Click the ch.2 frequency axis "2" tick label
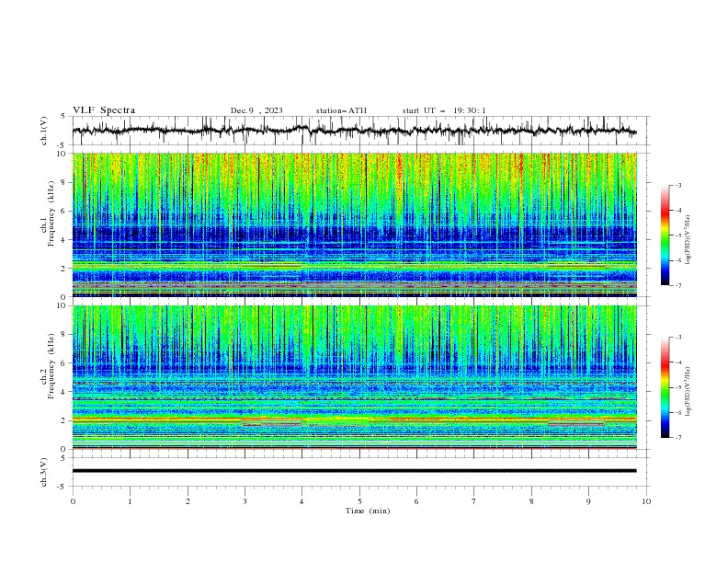The width and height of the screenshot is (728, 563). pos(64,420)
